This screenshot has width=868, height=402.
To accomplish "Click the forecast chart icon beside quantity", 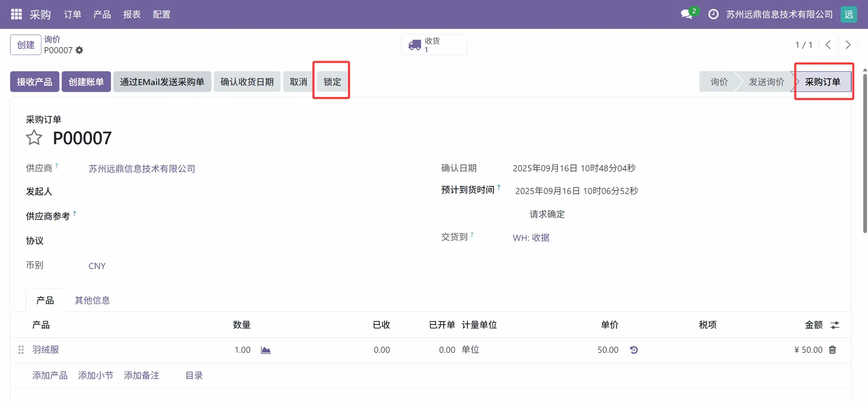I will (266, 350).
